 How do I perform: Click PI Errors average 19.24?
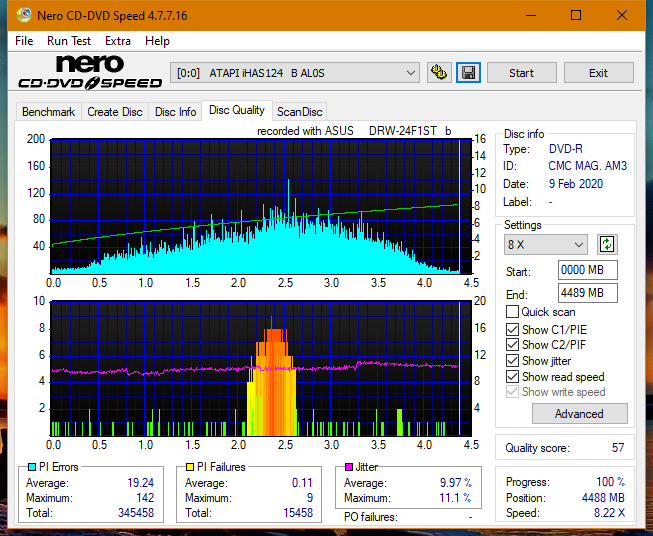[140, 483]
